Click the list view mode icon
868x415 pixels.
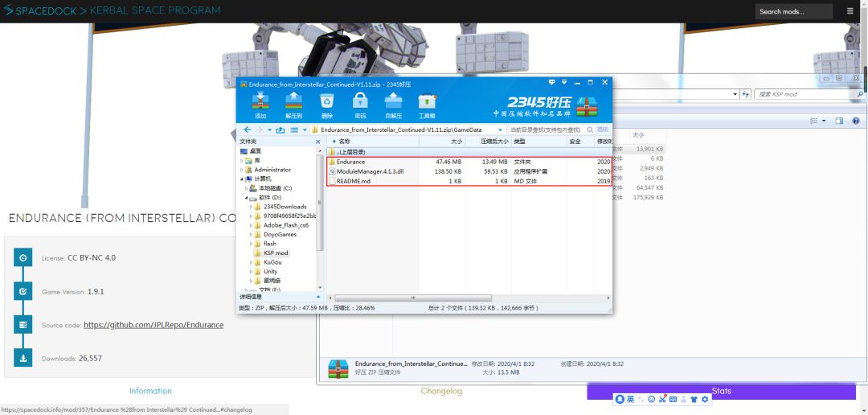294,129
